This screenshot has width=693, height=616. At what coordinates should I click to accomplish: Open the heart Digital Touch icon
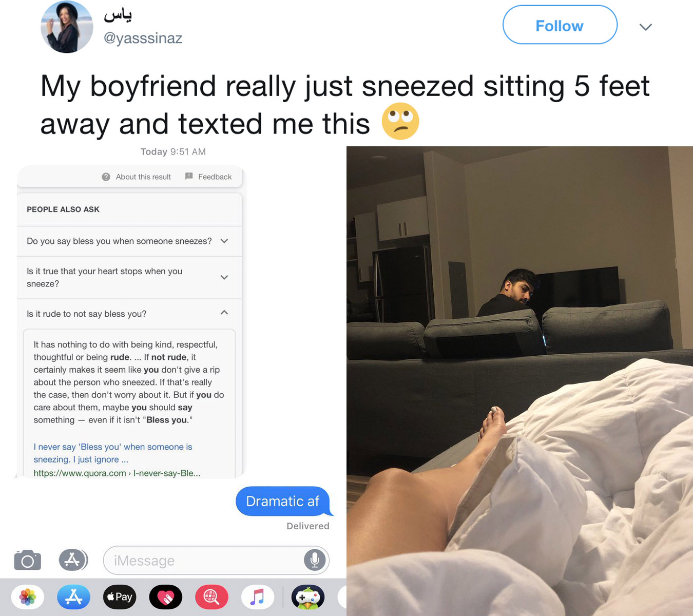(166, 597)
